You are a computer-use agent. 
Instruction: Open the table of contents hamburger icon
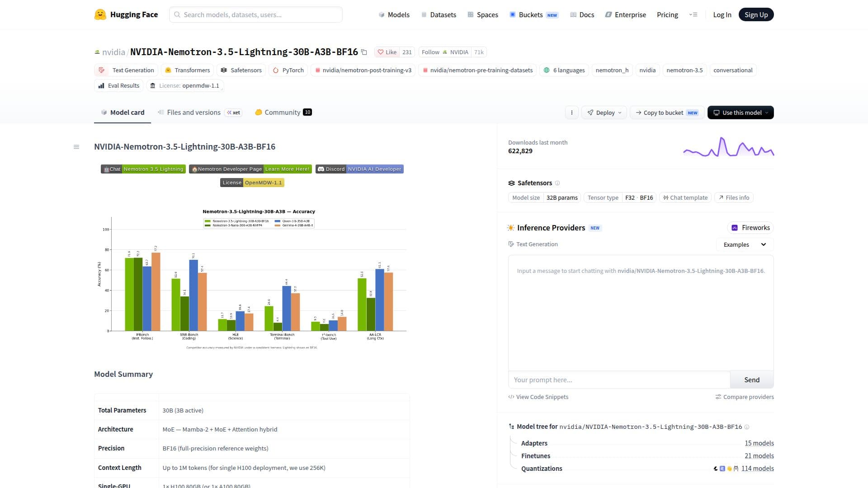(76, 147)
